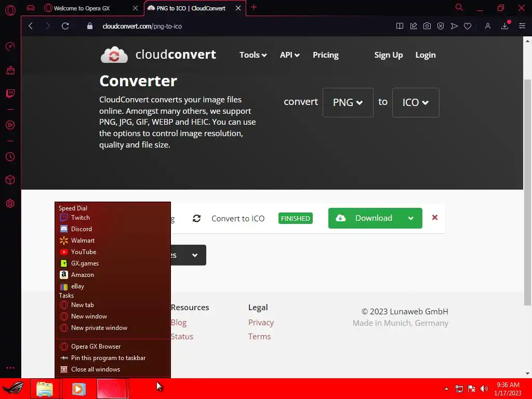Open the Blog link in footer
532x399 pixels.
coord(179,322)
